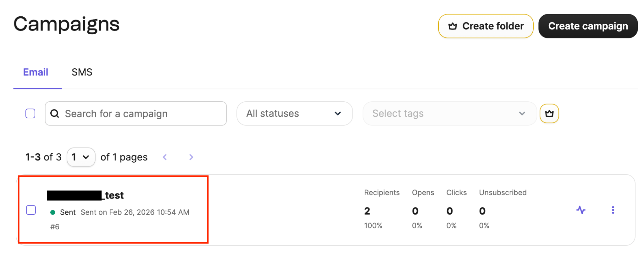Go to previous page arrow

(165, 157)
